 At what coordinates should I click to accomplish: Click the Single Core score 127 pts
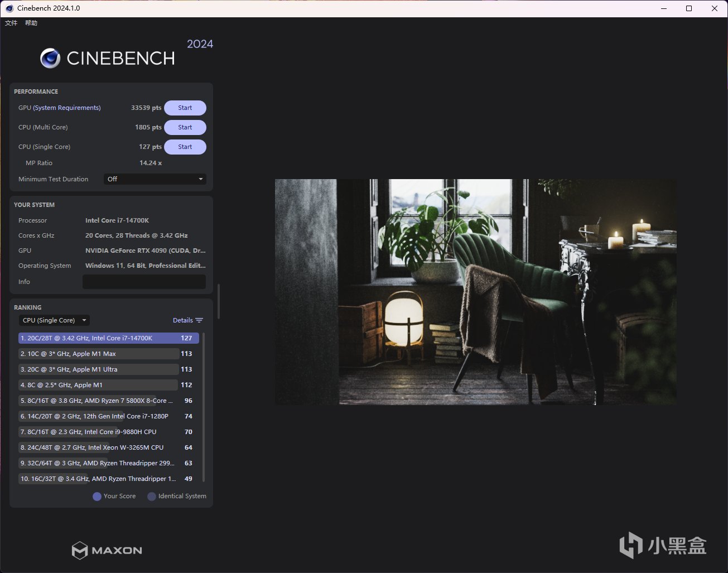pyautogui.click(x=151, y=147)
